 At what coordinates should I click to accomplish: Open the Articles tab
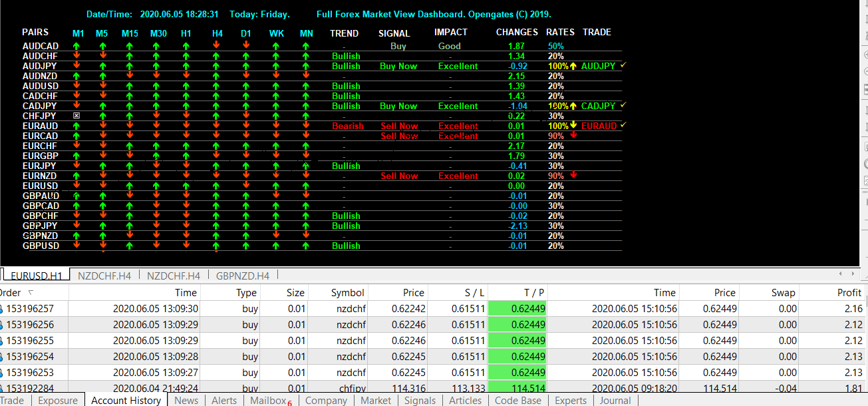[x=465, y=400]
